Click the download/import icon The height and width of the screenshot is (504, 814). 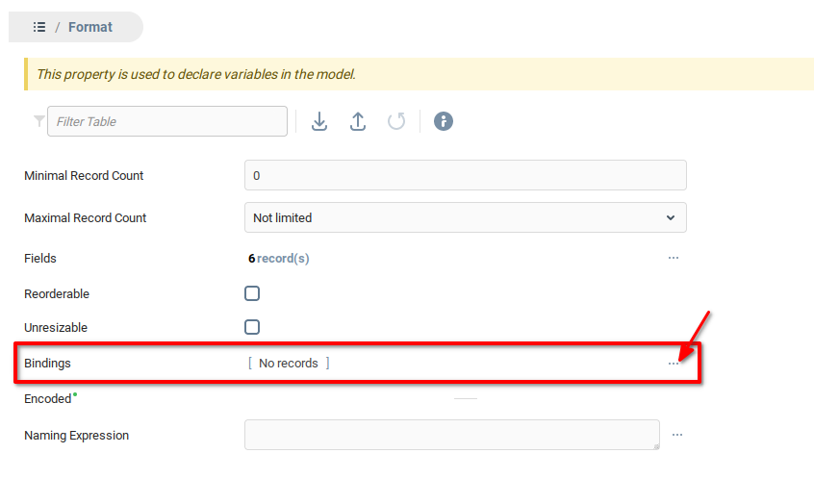[x=319, y=121]
